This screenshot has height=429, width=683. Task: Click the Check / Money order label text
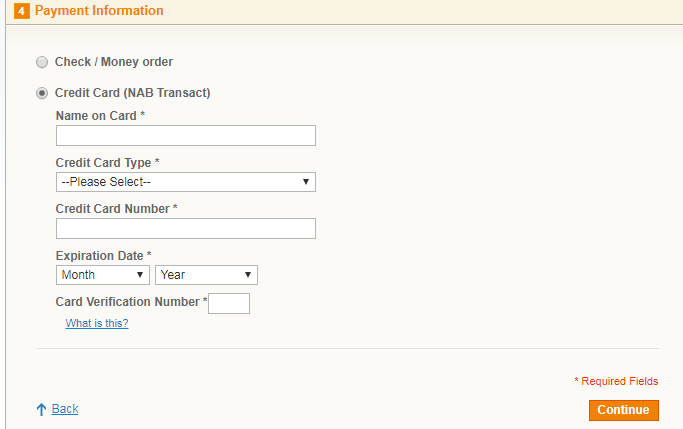tap(114, 62)
